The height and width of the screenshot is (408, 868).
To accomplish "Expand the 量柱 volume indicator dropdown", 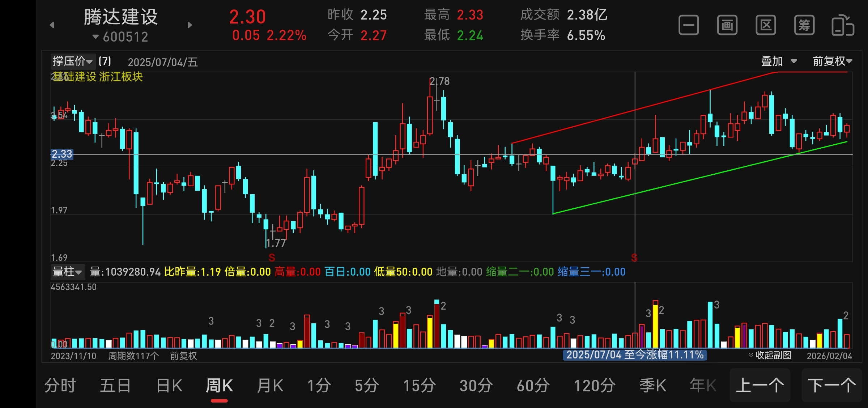I will tap(67, 272).
